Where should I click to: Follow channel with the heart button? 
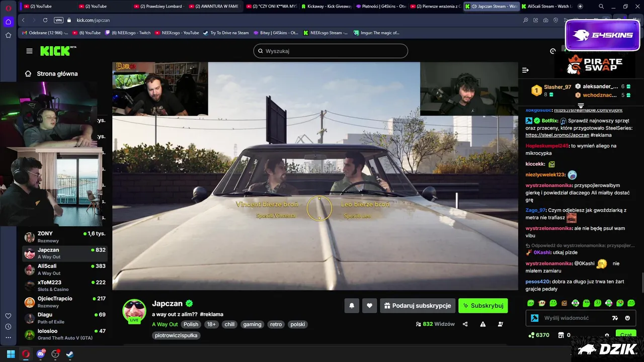pos(369,305)
